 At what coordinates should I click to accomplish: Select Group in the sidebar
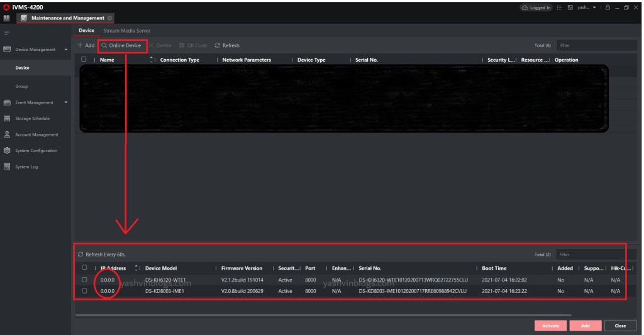(21, 87)
